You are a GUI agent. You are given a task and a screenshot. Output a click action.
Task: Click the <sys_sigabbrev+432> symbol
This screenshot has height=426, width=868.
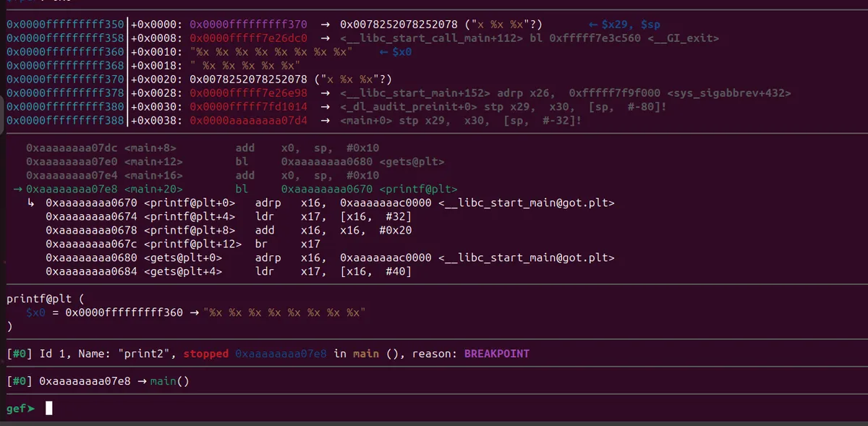(x=729, y=93)
